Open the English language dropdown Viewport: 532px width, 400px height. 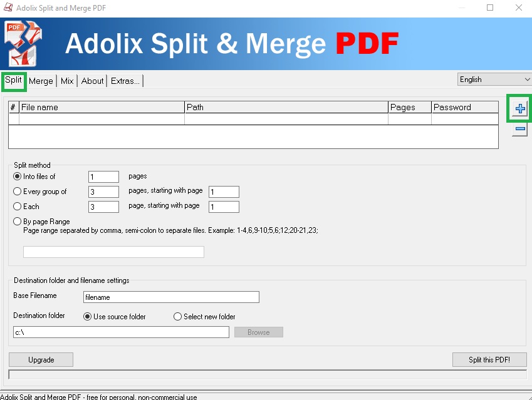pos(526,79)
